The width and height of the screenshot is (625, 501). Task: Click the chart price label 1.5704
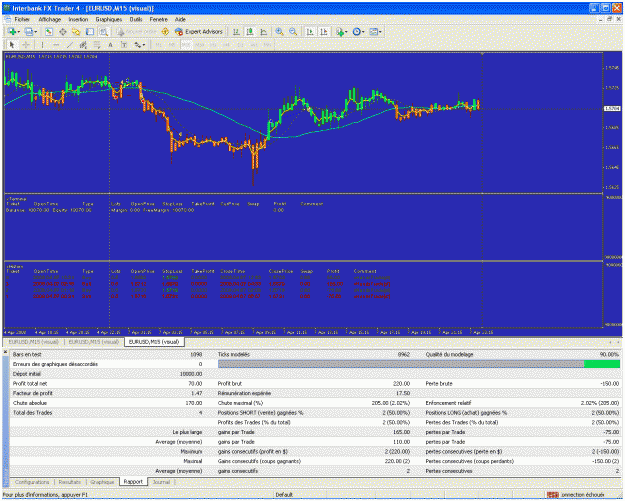(612, 108)
